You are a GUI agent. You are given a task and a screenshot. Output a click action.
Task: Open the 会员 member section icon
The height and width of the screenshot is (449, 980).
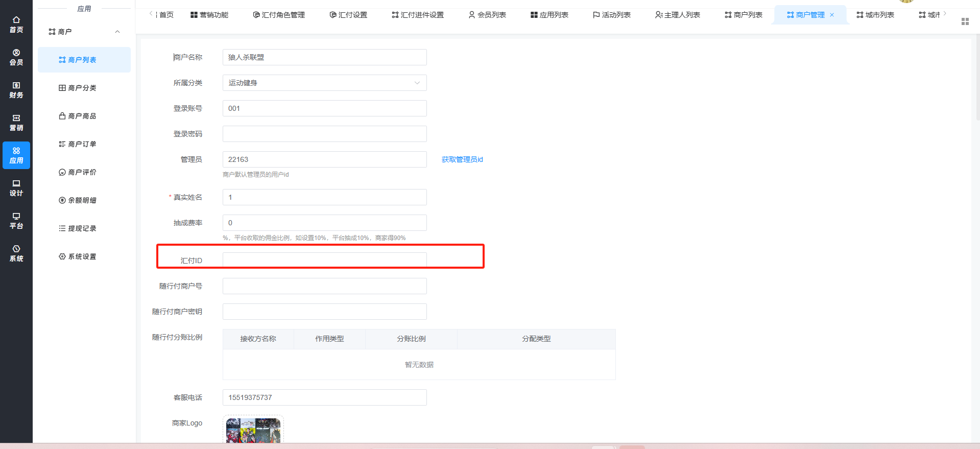(x=16, y=57)
